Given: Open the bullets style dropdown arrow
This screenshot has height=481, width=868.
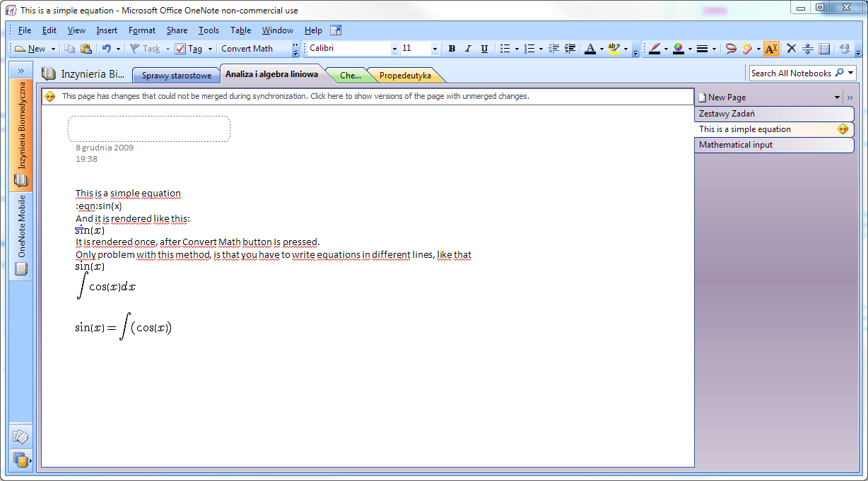Looking at the screenshot, I should pyautogui.click(x=517, y=49).
